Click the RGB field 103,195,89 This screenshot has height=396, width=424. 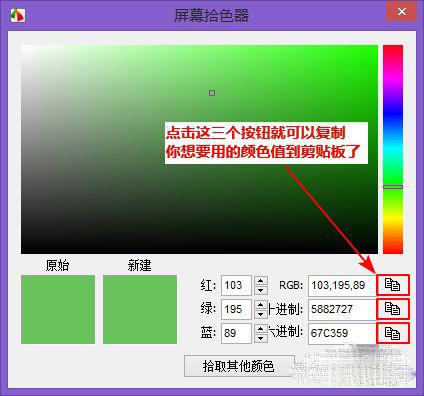click(x=342, y=285)
